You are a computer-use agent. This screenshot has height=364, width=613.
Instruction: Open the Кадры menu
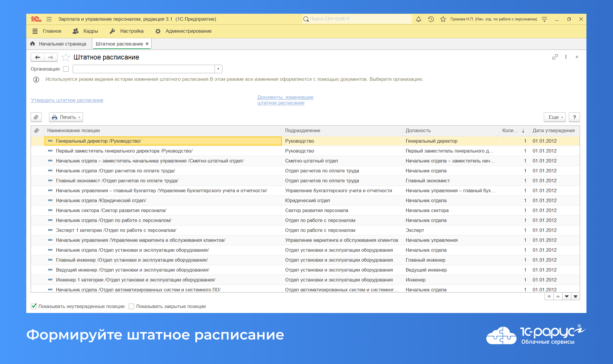(x=90, y=31)
